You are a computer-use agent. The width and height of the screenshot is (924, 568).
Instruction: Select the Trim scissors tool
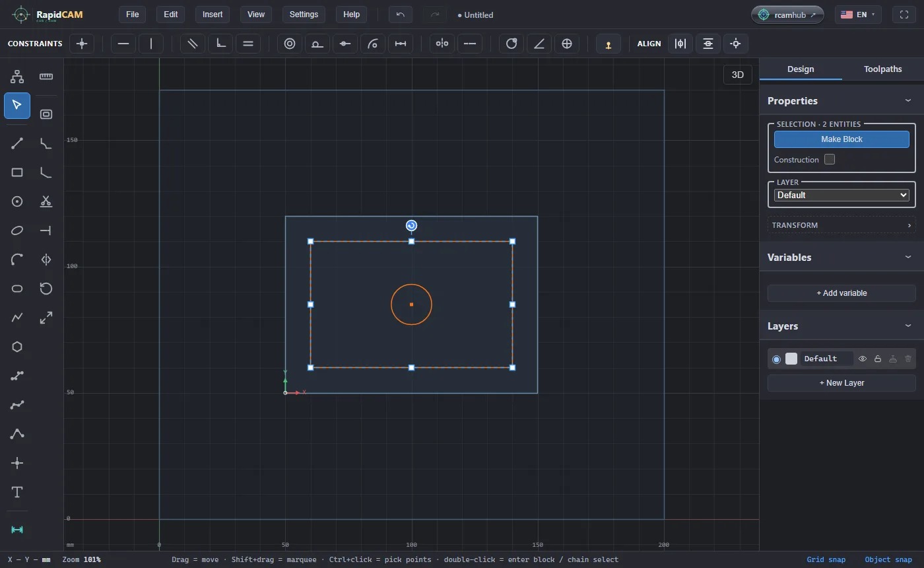click(46, 201)
